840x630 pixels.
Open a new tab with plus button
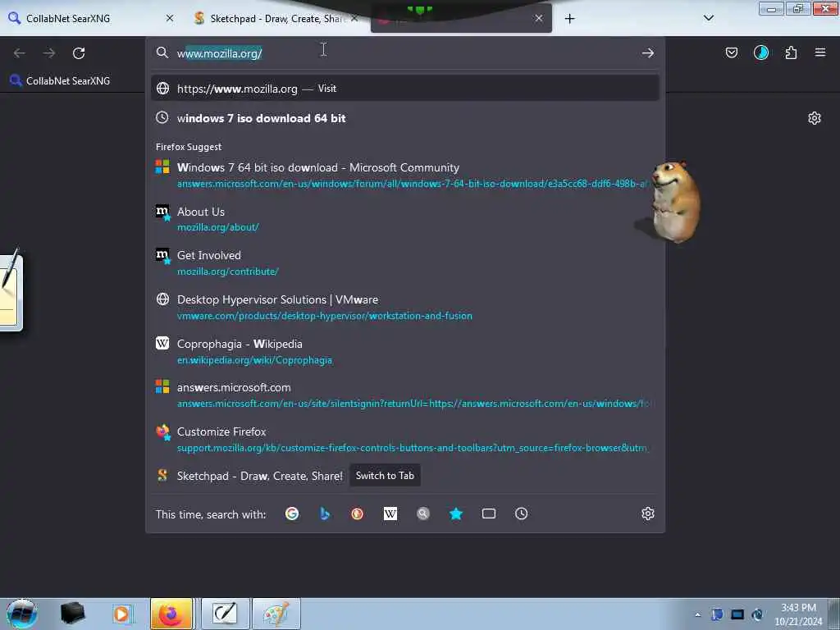tap(569, 19)
